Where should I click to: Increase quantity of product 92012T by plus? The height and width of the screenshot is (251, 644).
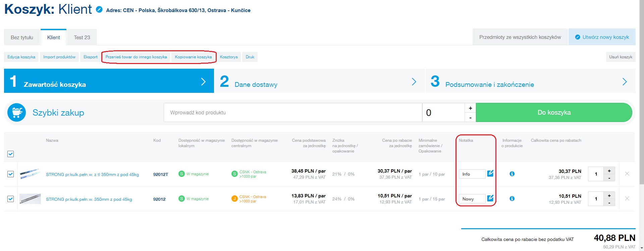click(x=609, y=171)
